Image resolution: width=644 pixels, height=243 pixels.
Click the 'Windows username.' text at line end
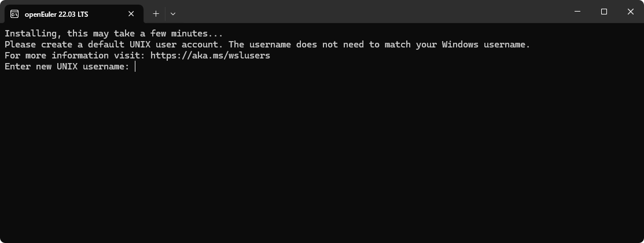tap(486, 45)
